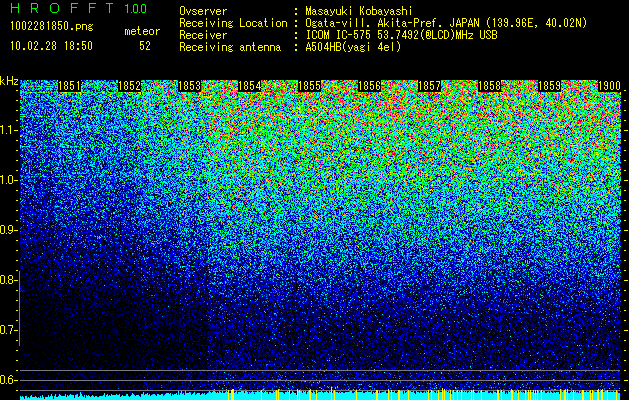Click the 1859 time marker label

pyautogui.click(x=549, y=86)
